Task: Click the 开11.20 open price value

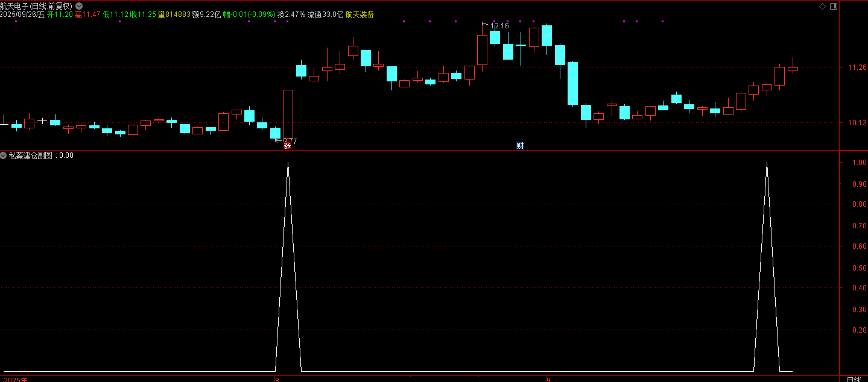Action: pos(60,14)
